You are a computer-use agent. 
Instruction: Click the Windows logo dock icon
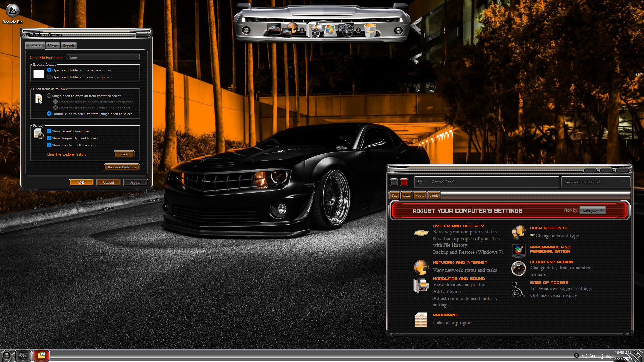329,30
